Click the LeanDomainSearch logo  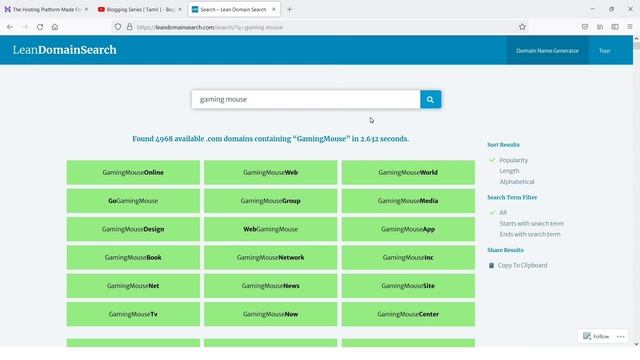click(64, 50)
